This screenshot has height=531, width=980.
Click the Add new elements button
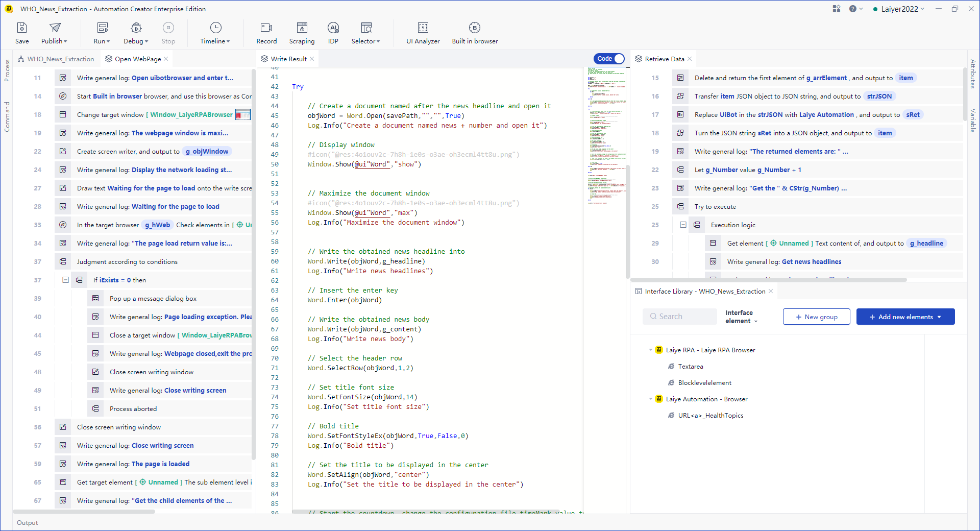pyautogui.click(x=905, y=317)
